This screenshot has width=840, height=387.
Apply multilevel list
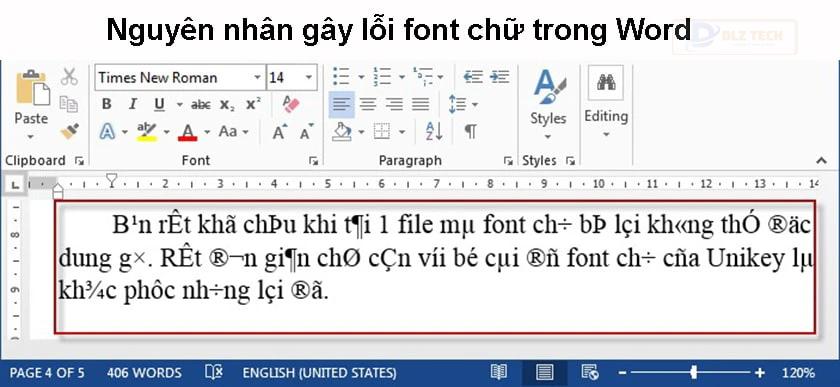(x=424, y=77)
